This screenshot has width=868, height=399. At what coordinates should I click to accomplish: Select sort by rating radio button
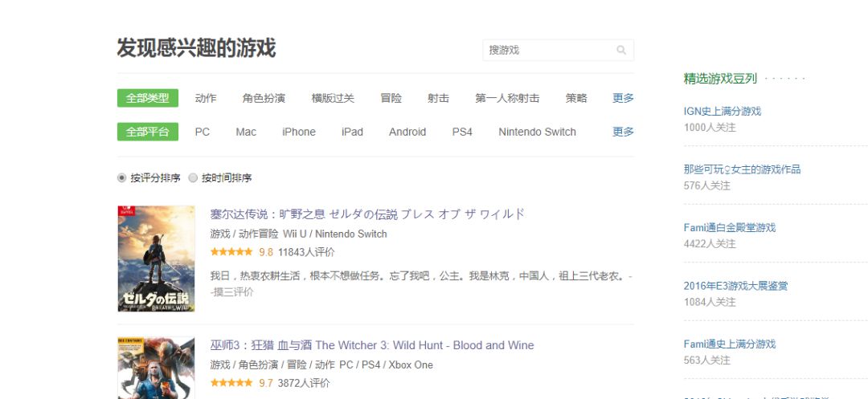[x=122, y=178]
